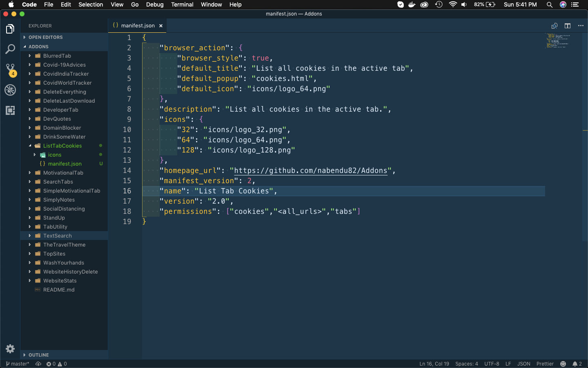Click the master* git branch in status bar
Viewport: 588px width, 368px height.
tap(18, 364)
